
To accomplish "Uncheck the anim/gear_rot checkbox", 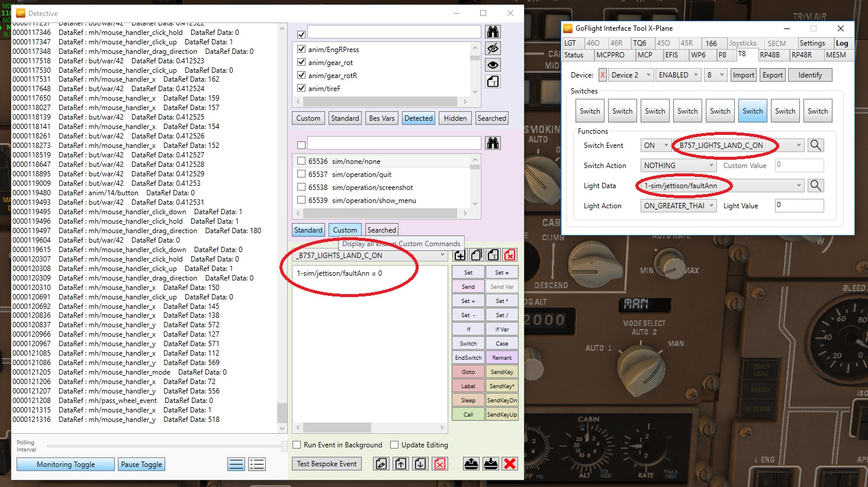I will point(301,62).
